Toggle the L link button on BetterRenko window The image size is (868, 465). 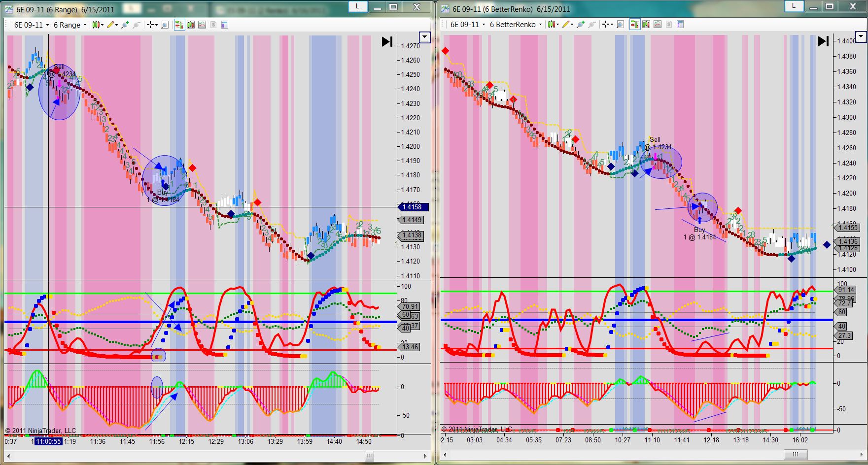pyautogui.click(x=794, y=6)
